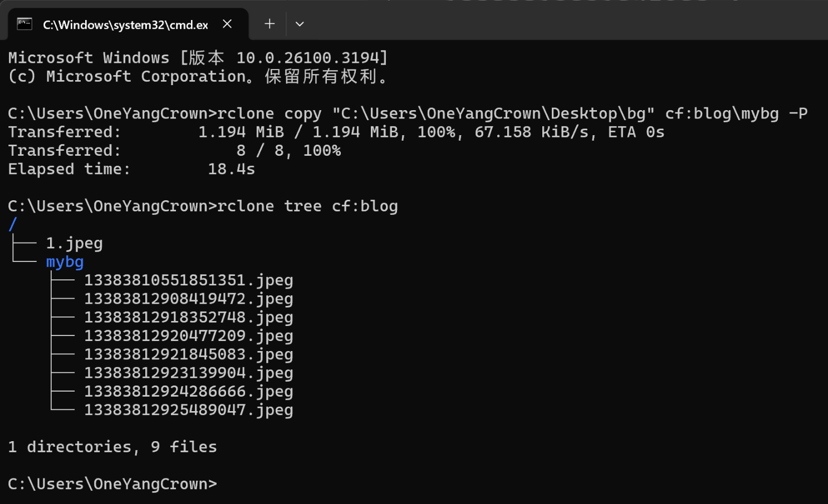Click the "1 directories, 9 files" summary line
This screenshot has height=504, width=828.
[x=112, y=447]
